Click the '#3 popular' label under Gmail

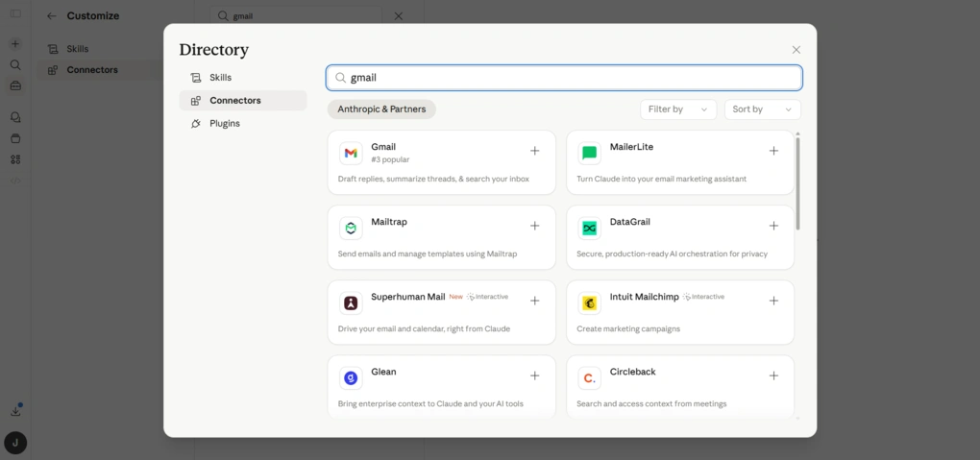[390, 159]
